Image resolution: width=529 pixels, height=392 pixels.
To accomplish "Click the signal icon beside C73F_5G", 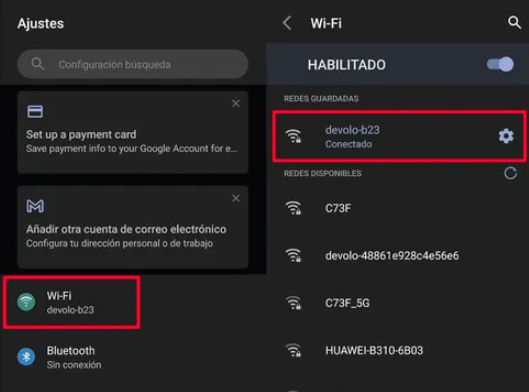I will (x=293, y=303).
